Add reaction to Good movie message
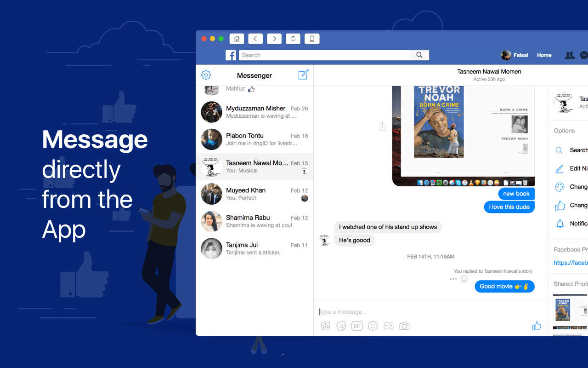 464,279
